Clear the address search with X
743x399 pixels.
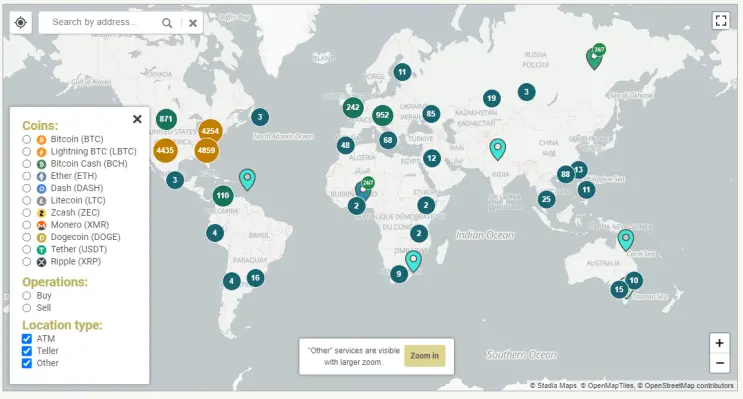(193, 23)
